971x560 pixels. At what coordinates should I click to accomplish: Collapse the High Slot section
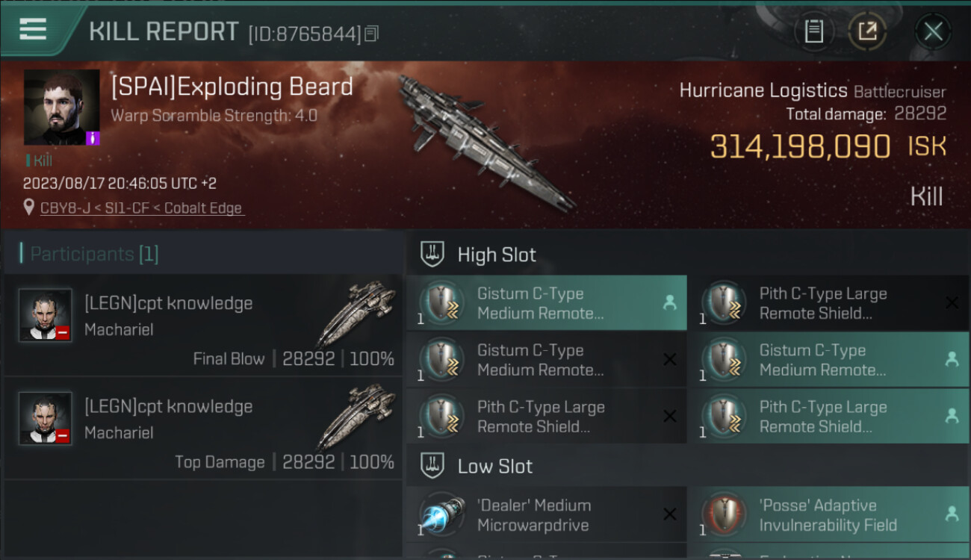478,255
